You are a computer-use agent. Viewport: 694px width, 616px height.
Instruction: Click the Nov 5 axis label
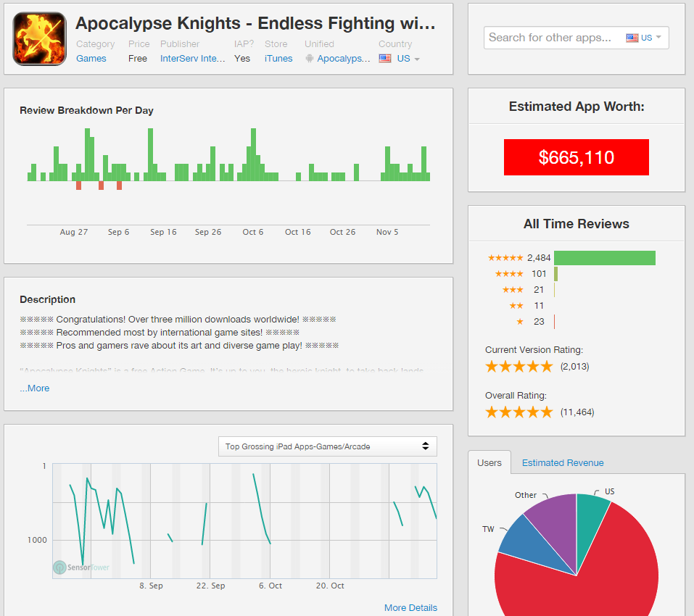(x=387, y=232)
